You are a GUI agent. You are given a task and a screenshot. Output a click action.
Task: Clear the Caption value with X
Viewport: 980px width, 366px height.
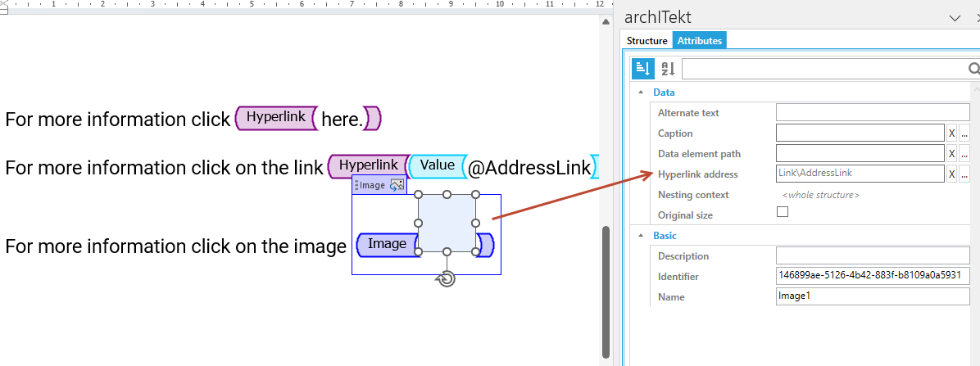click(951, 133)
